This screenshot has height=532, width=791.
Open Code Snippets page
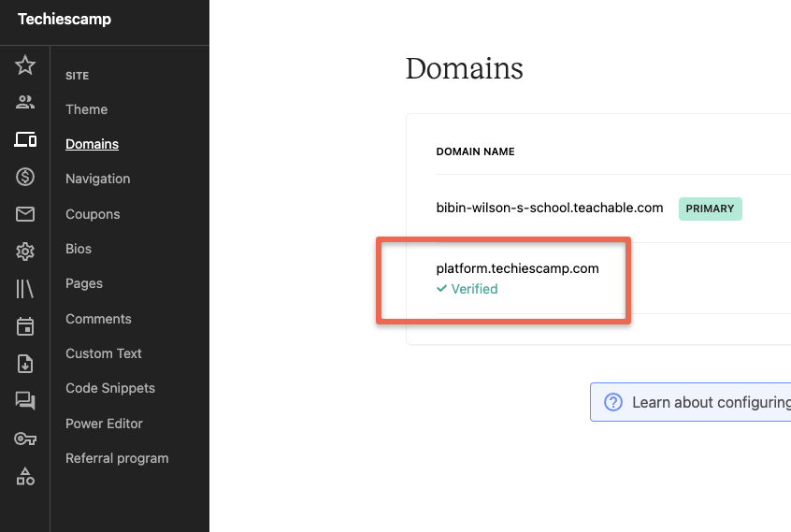110,388
